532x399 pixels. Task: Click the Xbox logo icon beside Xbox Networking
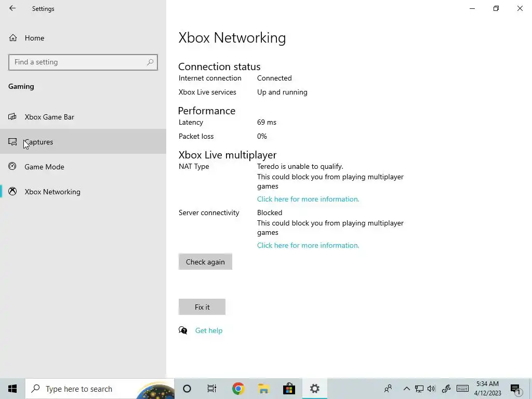pyautogui.click(x=12, y=191)
